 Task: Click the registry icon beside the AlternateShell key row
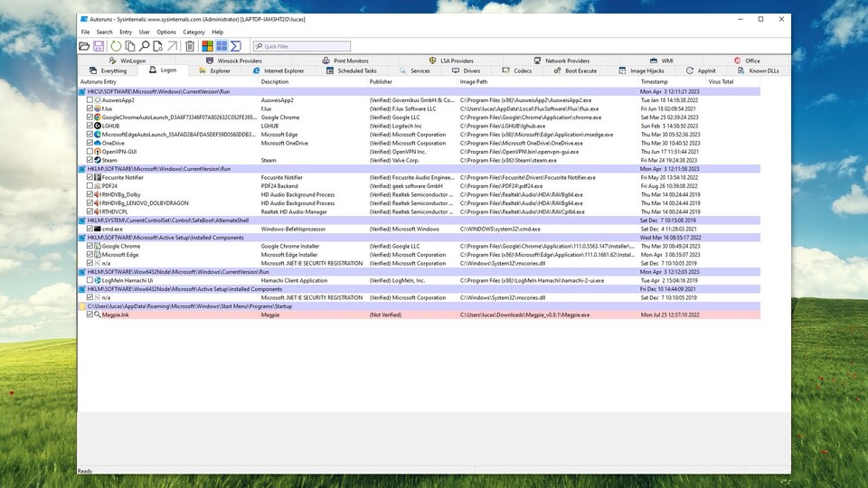click(82, 221)
